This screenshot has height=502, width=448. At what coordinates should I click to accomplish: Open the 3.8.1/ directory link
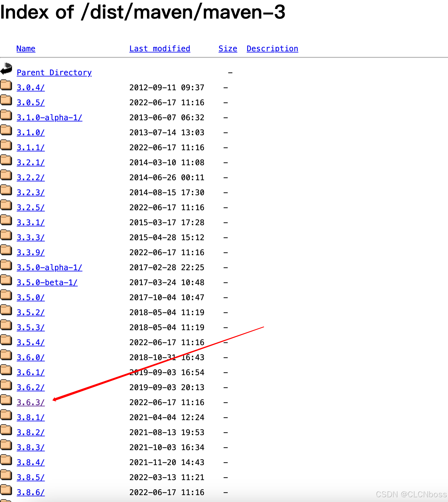coord(31,417)
